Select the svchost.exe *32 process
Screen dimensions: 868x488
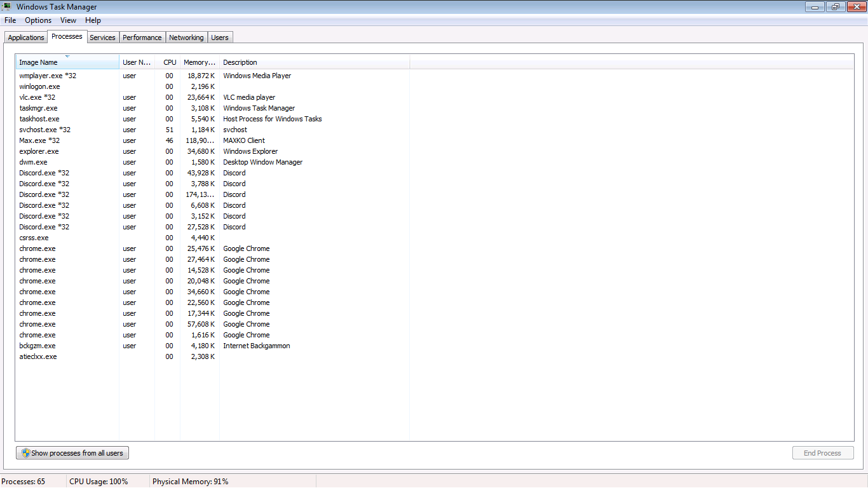click(x=213, y=130)
